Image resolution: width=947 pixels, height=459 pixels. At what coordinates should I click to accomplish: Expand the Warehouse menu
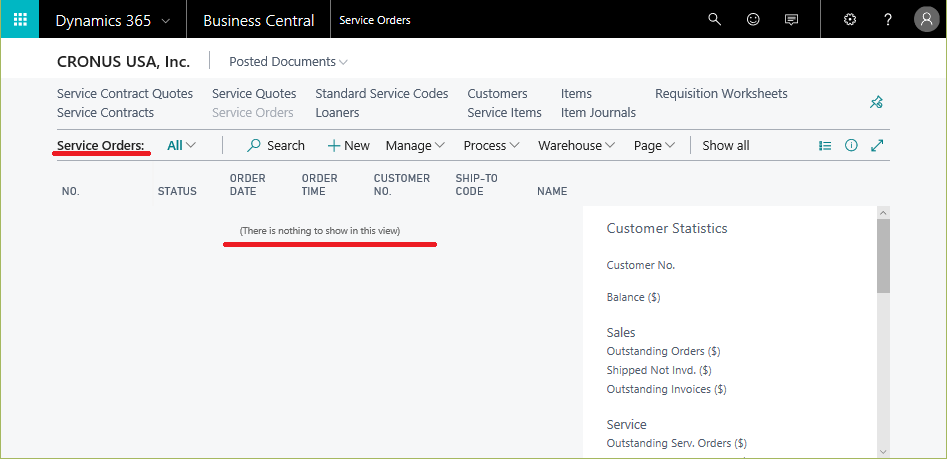pos(577,146)
